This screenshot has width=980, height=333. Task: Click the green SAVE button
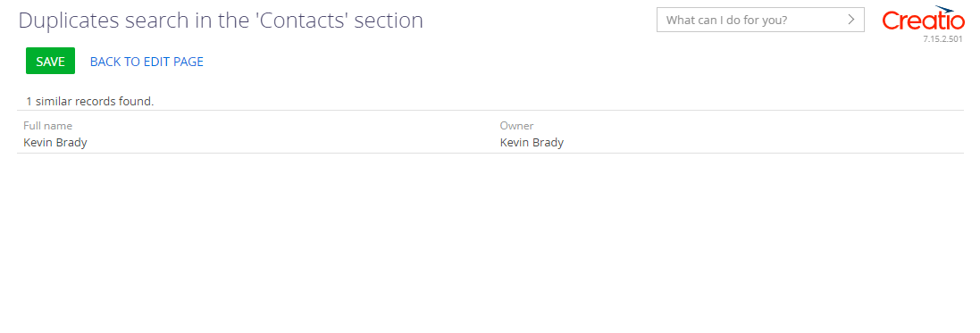50,62
